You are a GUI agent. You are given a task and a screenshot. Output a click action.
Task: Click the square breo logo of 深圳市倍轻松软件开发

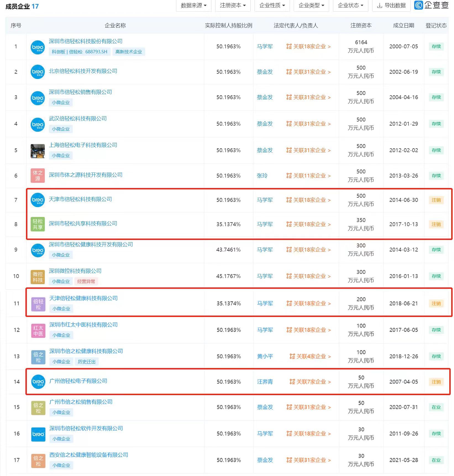coord(38,434)
